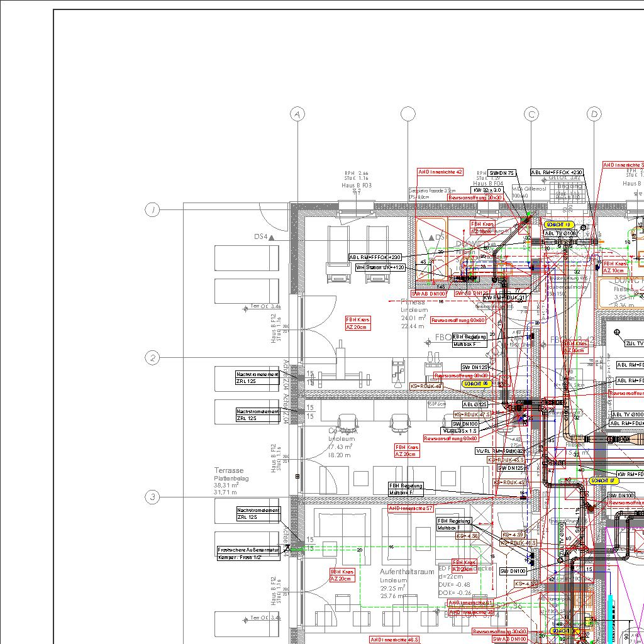Select the yellow "SCHACHT 07" tag

[604, 480]
